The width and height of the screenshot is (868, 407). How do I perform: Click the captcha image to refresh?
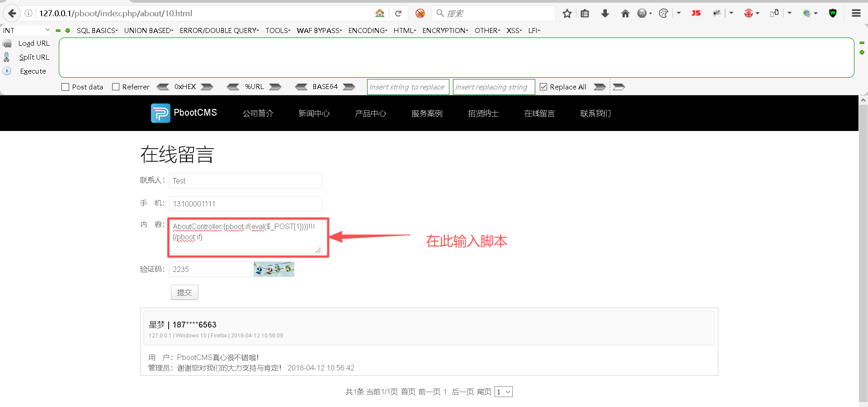tap(274, 269)
